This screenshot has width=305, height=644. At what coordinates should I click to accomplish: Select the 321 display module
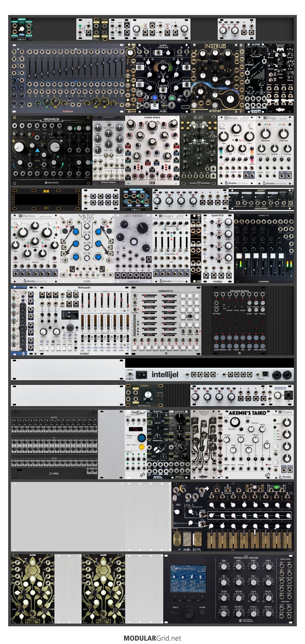[x=46, y=199]
